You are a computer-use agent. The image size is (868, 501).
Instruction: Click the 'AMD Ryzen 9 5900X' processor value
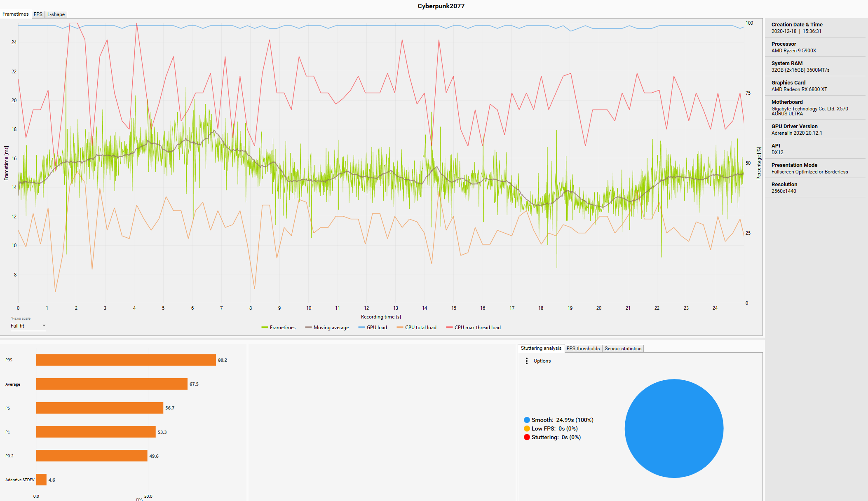[793, 51]
